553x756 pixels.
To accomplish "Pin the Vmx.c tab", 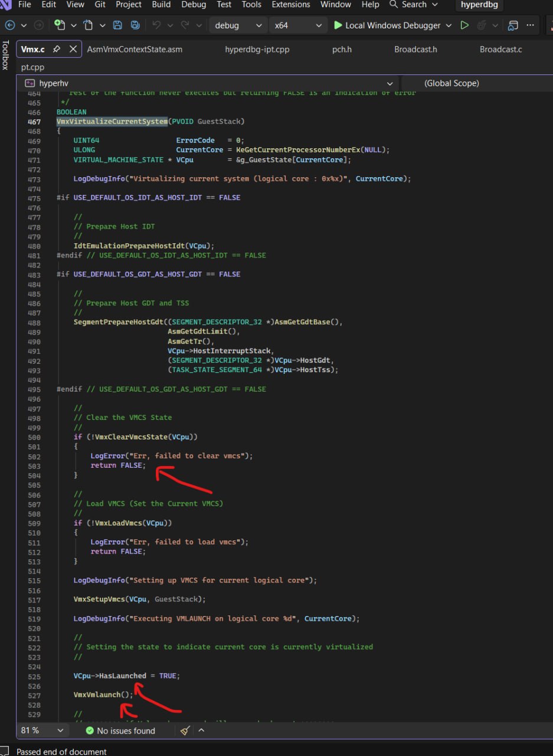I will [x=57, y=49].
